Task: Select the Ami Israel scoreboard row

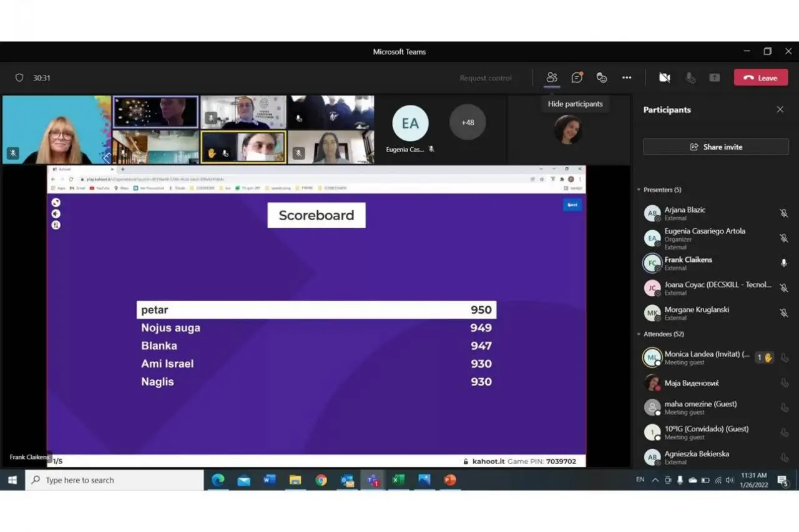Action: 316,364
